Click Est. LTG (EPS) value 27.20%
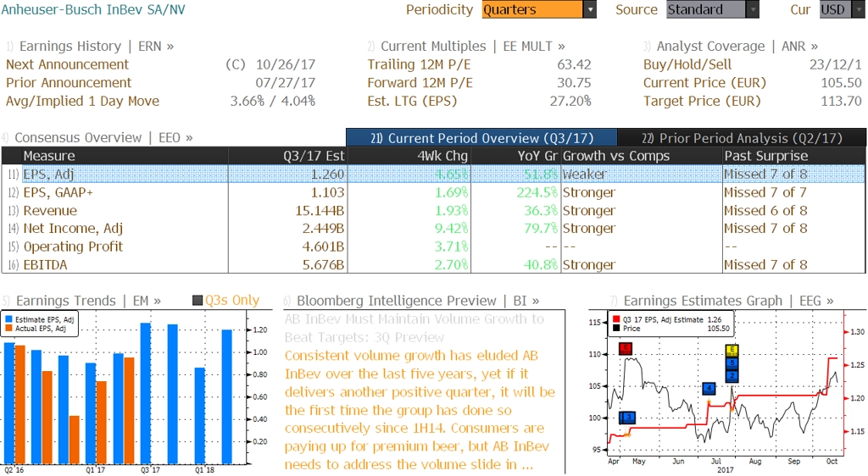This screenshot has width=868, height=476. tap(570, 101)
